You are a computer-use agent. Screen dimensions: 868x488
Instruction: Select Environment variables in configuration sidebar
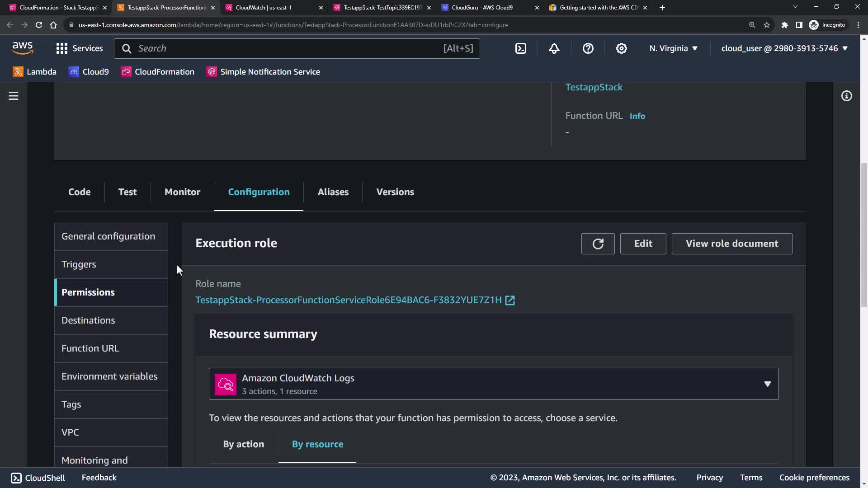click(x=109, y=376)
